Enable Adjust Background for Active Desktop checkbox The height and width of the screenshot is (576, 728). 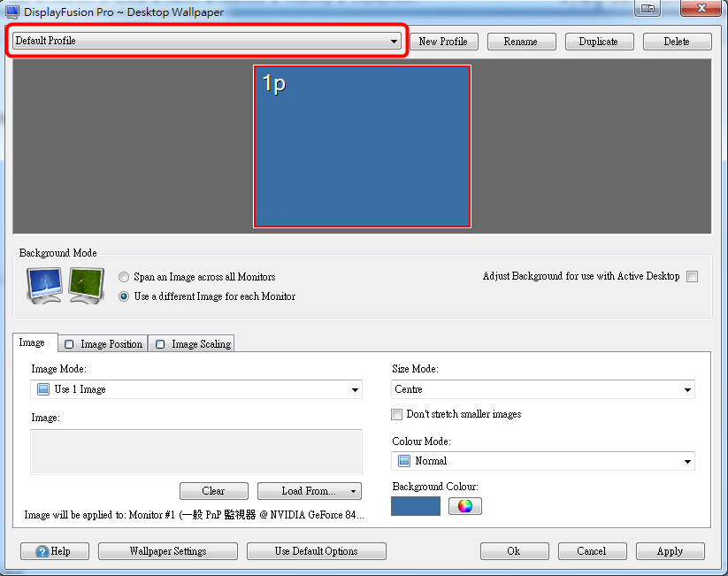click(692, 276)
